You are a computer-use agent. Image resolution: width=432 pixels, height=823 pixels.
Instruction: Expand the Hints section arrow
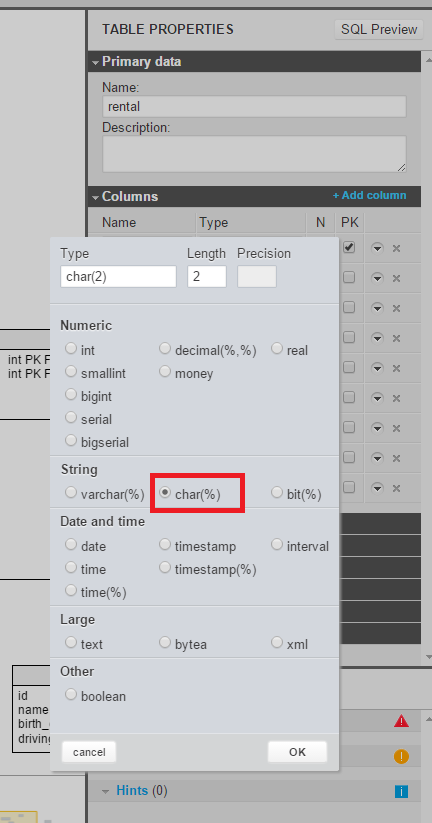pos(106,791)
